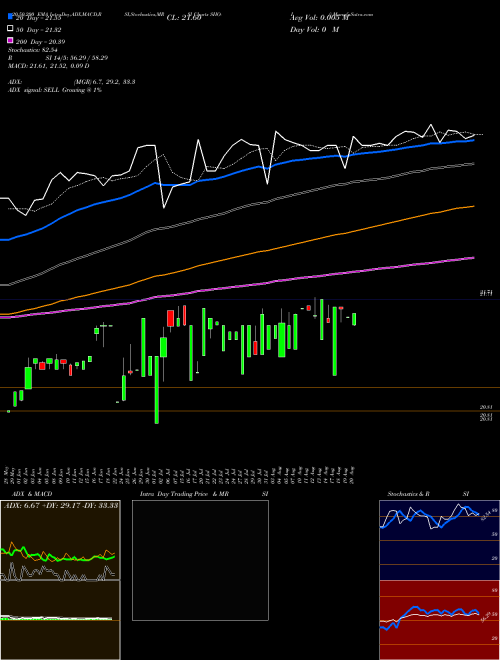
Task: Click the blue 20 Day legend swatch
Action: point(10,17)
